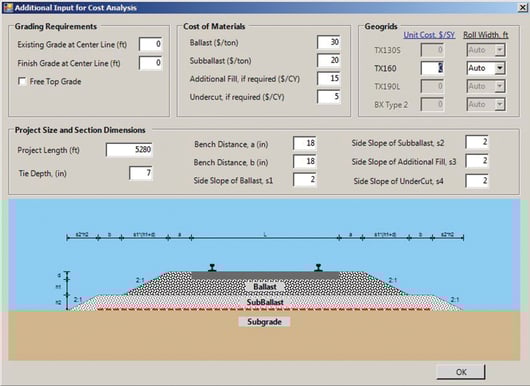Select the Finish Grade at Center Line field
Viewport: 530px width, 386px height.
150,63
